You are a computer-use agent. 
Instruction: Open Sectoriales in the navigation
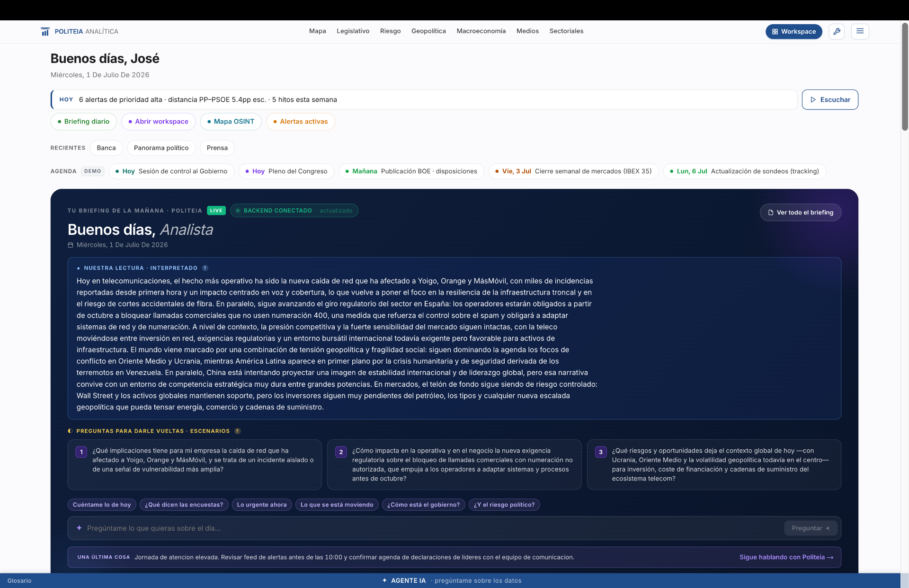[566, 31]
